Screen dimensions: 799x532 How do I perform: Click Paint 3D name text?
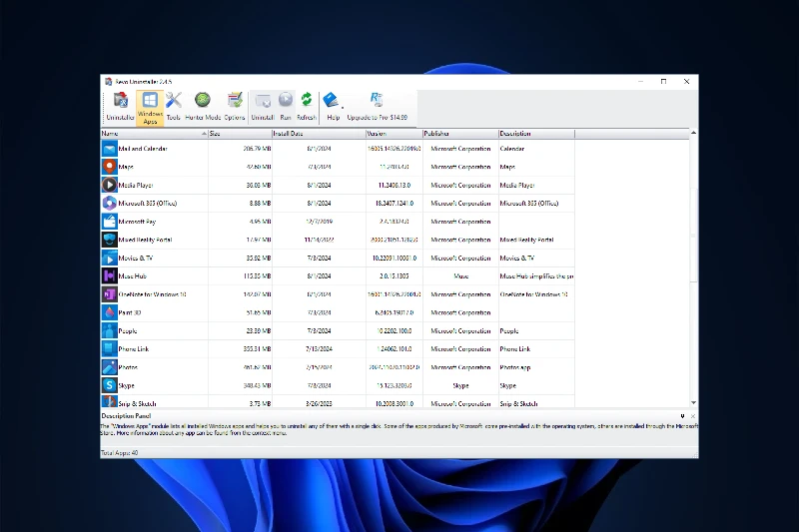point(130,312)
